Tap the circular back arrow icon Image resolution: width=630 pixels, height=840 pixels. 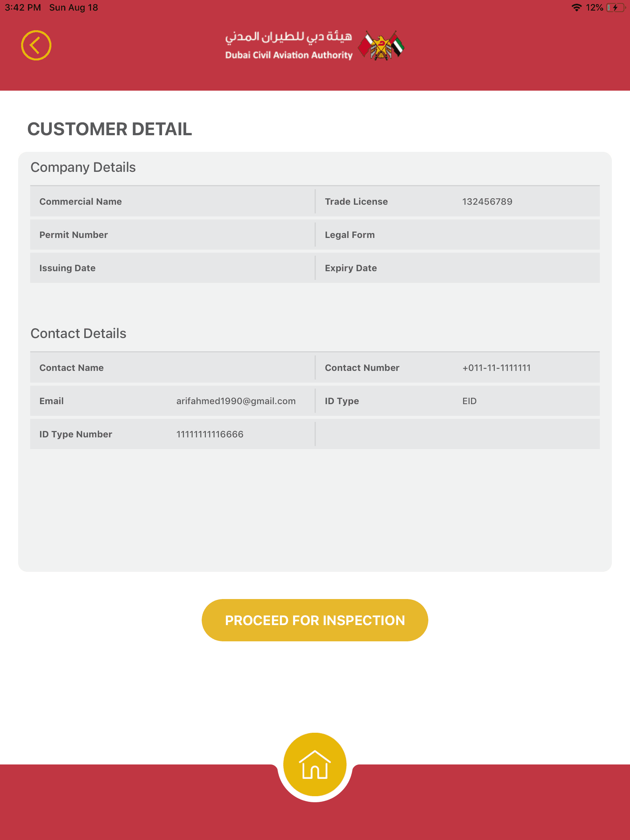point(36,46)
